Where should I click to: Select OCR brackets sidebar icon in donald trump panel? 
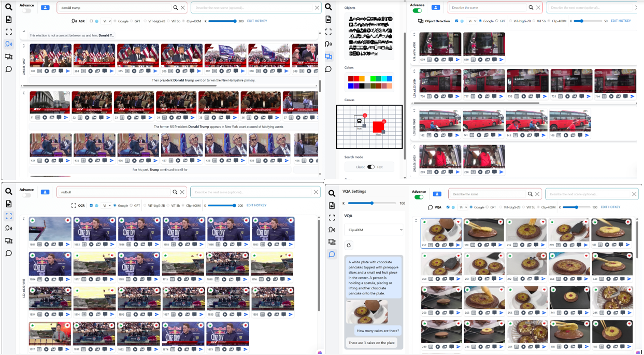coord(9,32)
